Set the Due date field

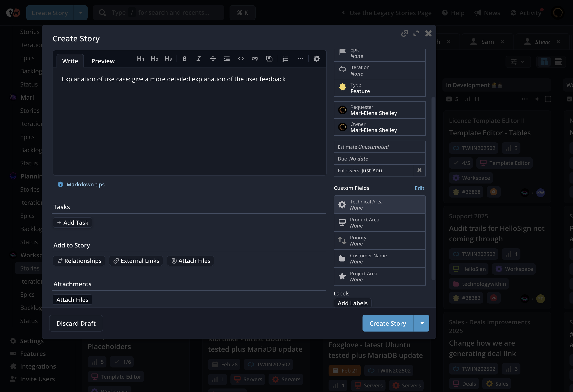[379, 159]
